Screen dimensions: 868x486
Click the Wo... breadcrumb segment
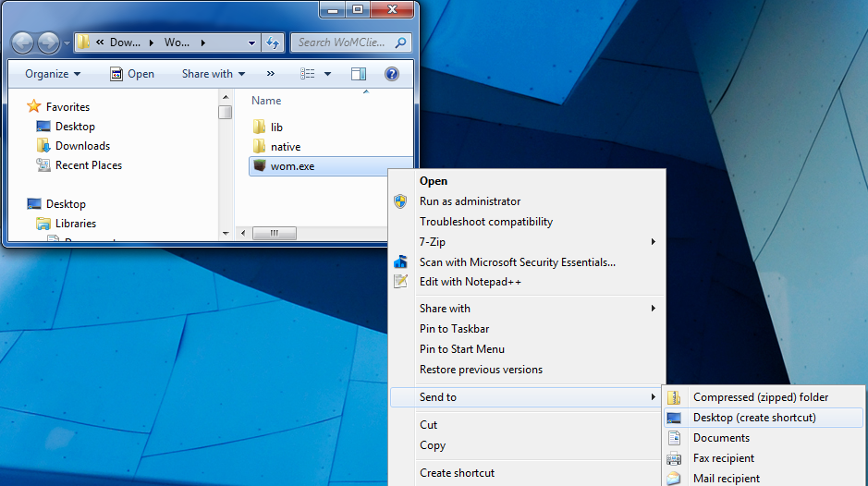[177, 43]
